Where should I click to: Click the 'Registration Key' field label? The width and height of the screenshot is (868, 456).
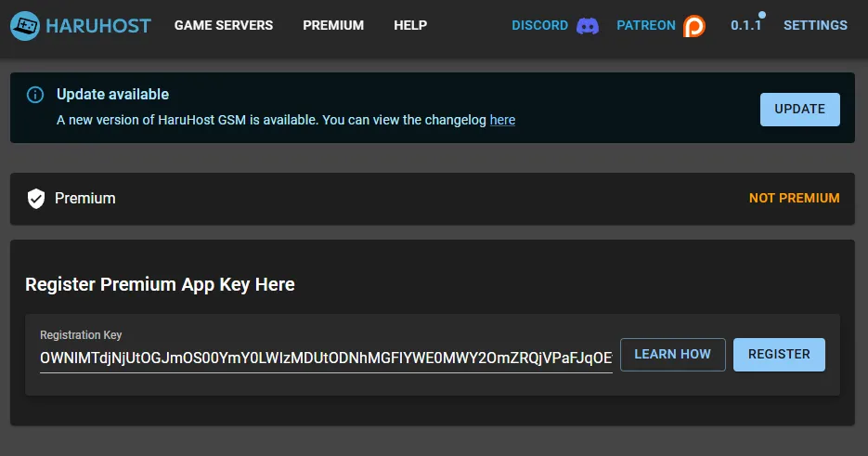(81, 335)
